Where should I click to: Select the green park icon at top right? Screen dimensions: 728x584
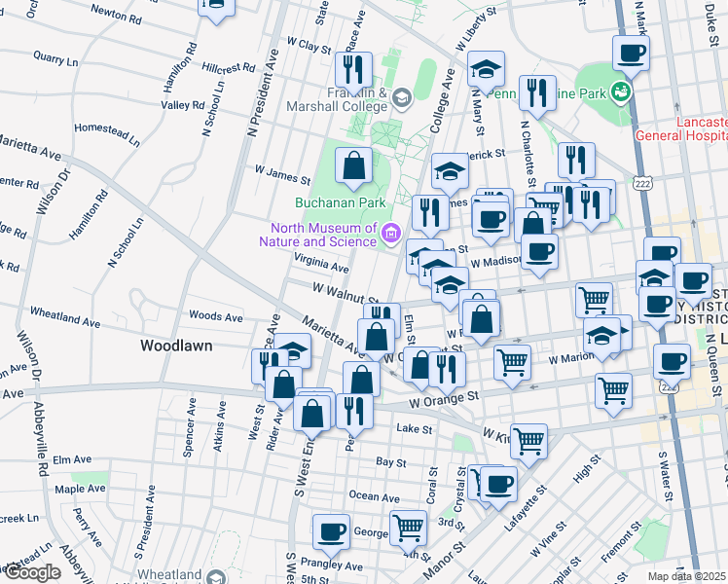pos(620,93)
